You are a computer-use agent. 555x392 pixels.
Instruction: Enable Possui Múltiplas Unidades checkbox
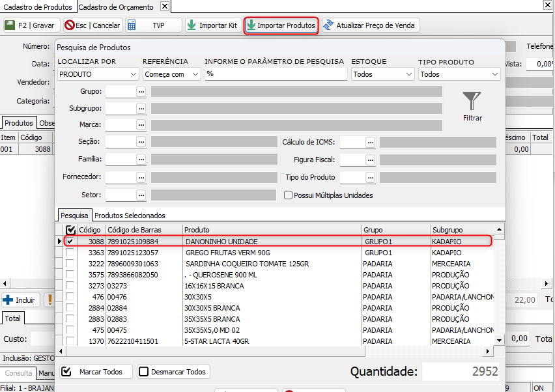click(x=288, y=195)
